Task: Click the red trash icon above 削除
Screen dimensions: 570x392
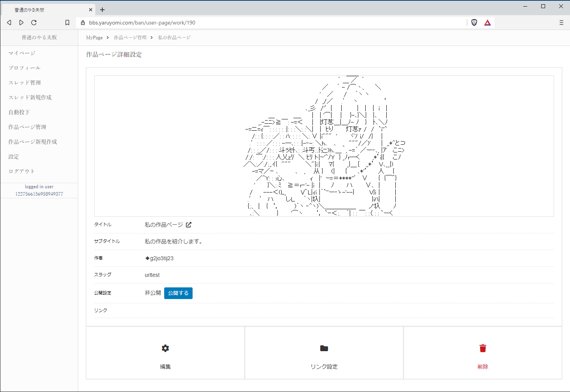Action: coord(482,348)
